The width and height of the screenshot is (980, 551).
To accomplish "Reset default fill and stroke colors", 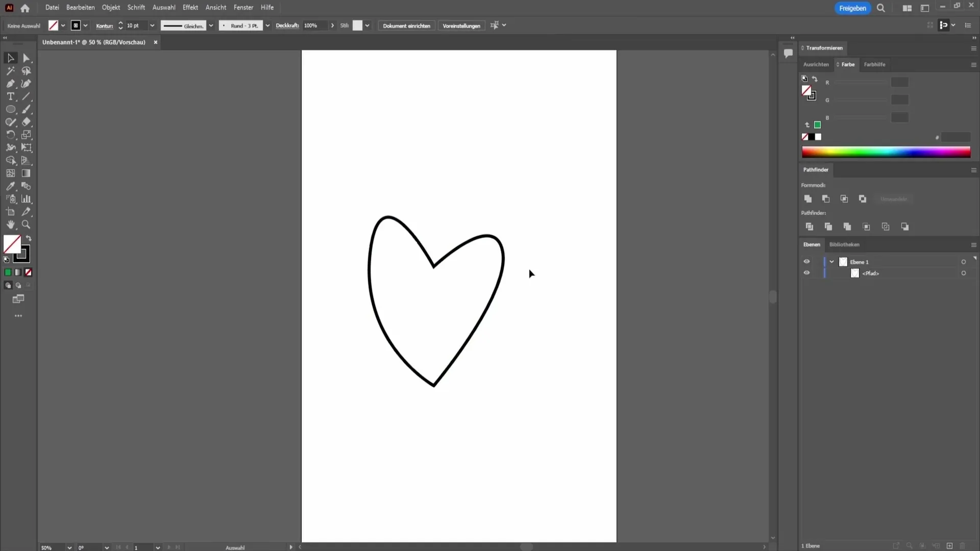I will click(x=6, y=260).
